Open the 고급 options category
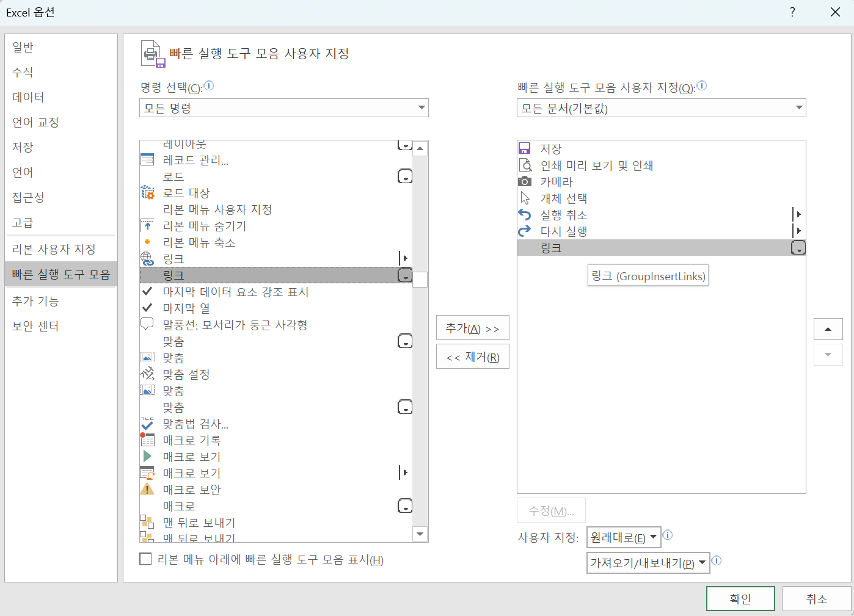 (x=61, y=222)
